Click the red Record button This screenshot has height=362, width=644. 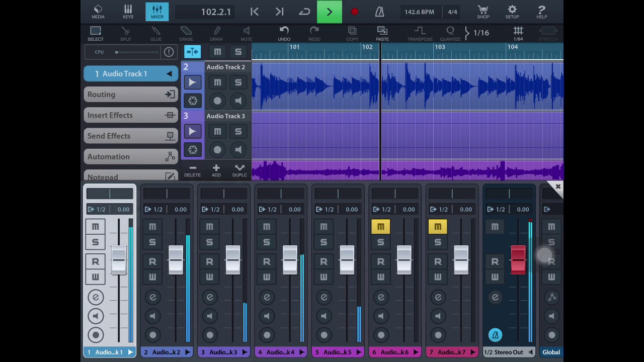355,12
